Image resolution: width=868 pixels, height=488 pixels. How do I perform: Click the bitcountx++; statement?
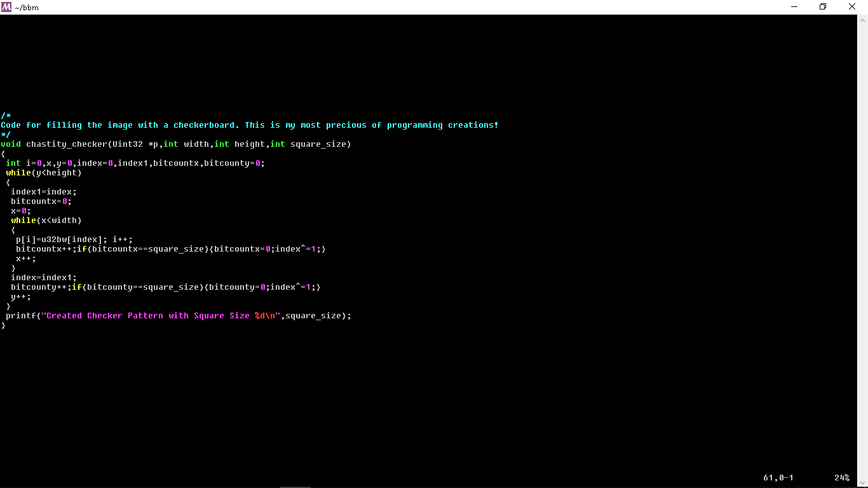46,249
